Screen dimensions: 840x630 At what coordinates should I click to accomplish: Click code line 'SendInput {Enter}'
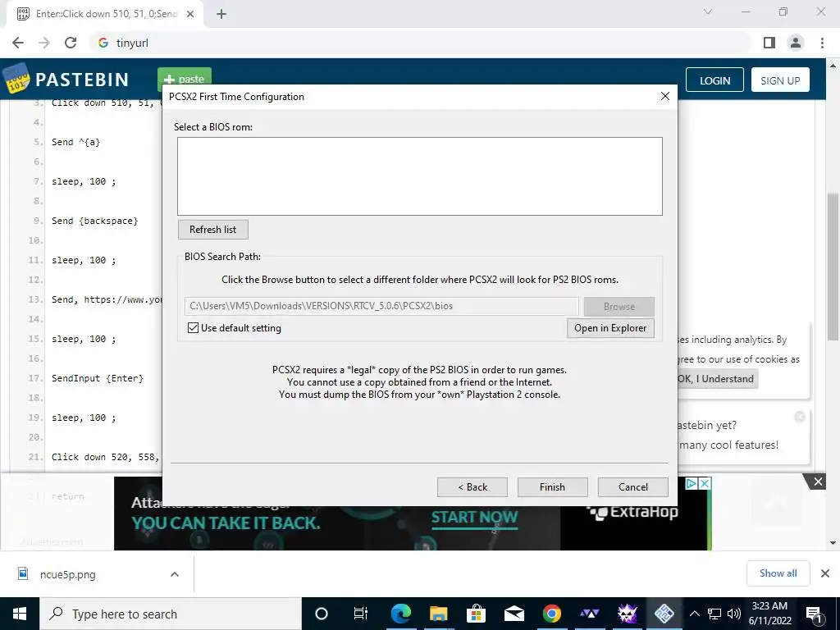98,378
